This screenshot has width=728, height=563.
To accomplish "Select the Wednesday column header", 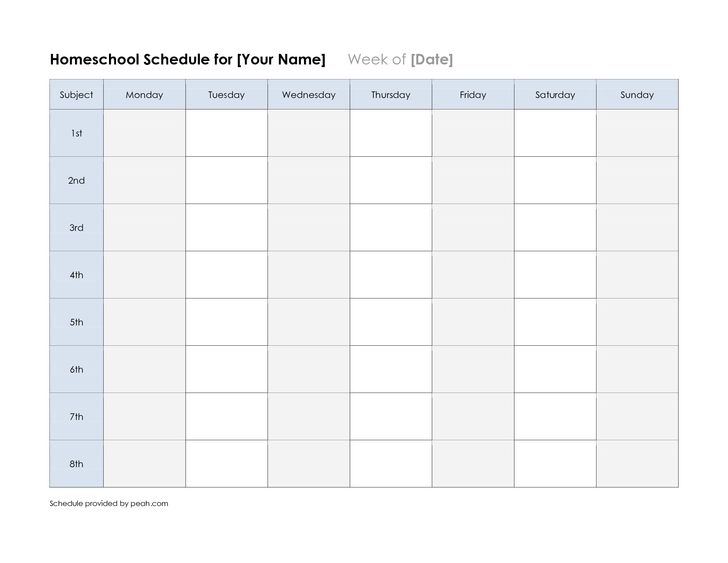I will tap(308, 94).
